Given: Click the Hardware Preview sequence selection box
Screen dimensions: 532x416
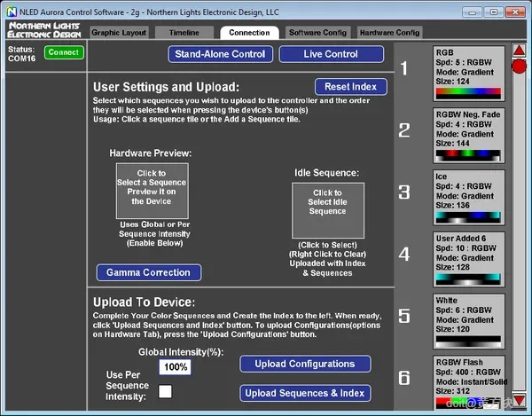Looking at the screenshot, I should coord(153,191).
